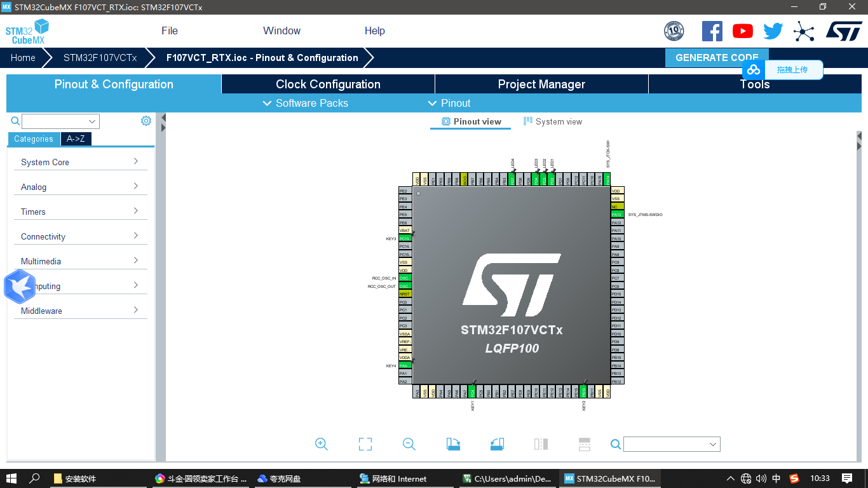Open the Pinout dropdown menu
The image size is (868, 488).
coord(449,103)
